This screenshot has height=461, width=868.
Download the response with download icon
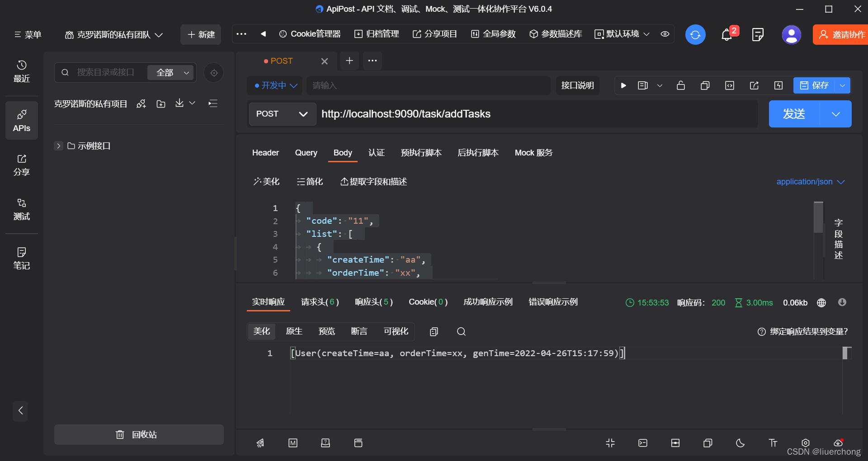(842, 302)
